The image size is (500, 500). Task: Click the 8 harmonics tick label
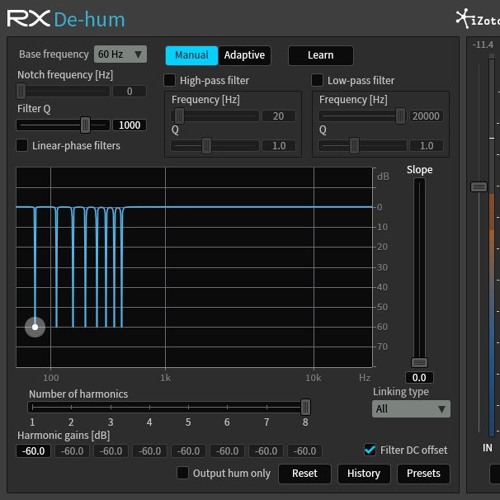point(305,422)
